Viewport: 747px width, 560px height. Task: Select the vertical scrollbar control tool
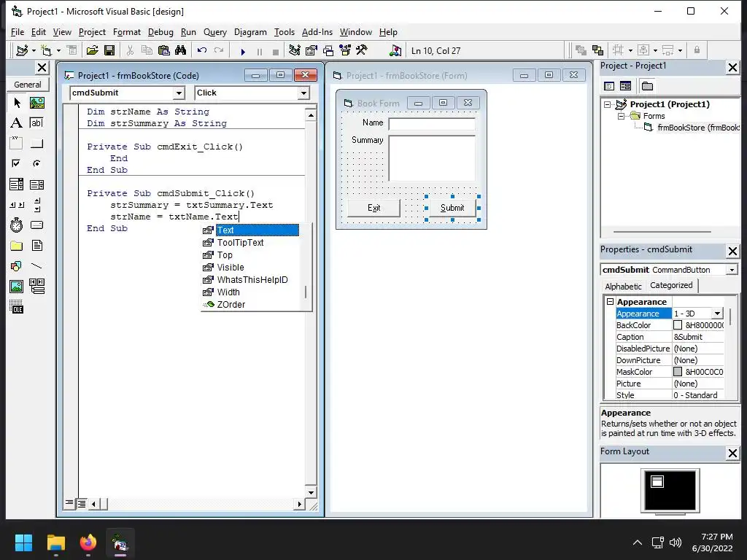(x=36, y=205)
